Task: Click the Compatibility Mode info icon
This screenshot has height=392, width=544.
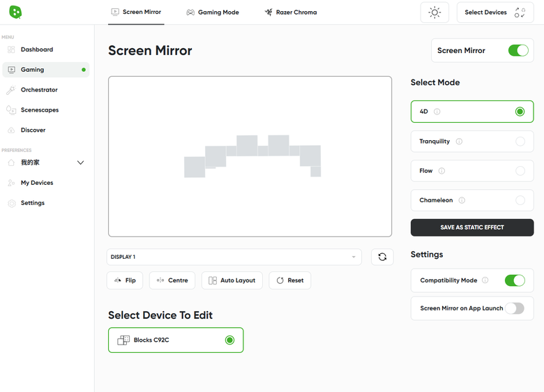Action: [x=485, y=280]
